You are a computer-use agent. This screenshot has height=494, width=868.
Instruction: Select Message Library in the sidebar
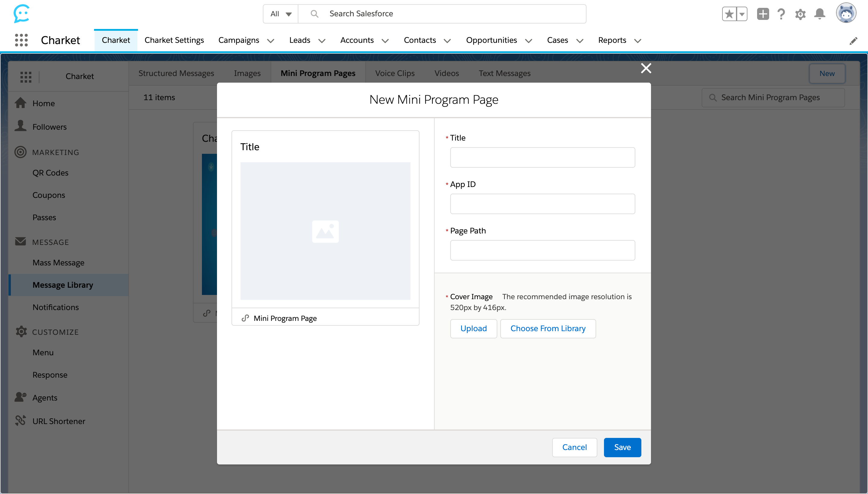[68, 285]
